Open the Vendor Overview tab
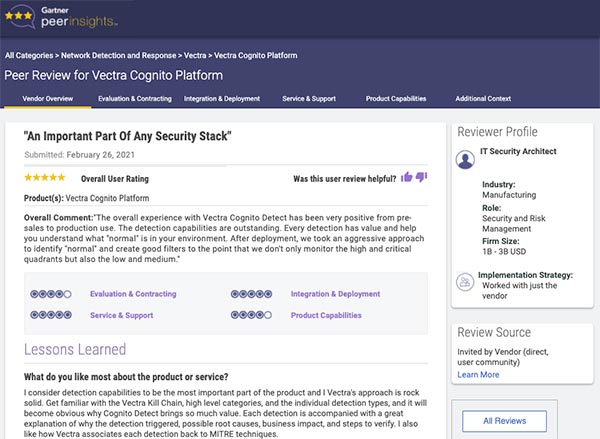The width and height of the screenshot is (600, 439). (47, 99)
